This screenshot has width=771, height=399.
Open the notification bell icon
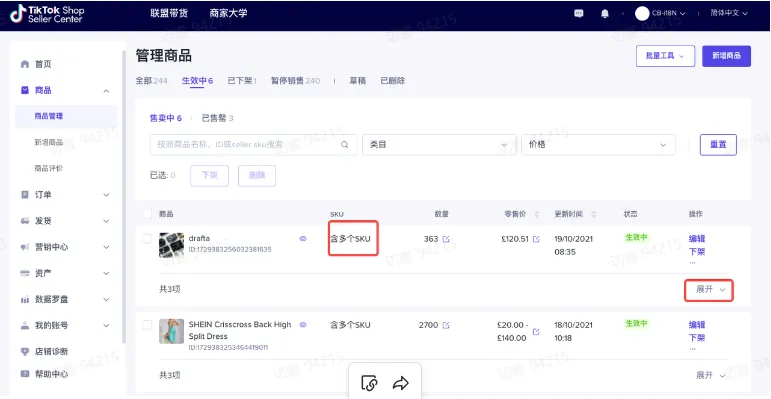605,14
